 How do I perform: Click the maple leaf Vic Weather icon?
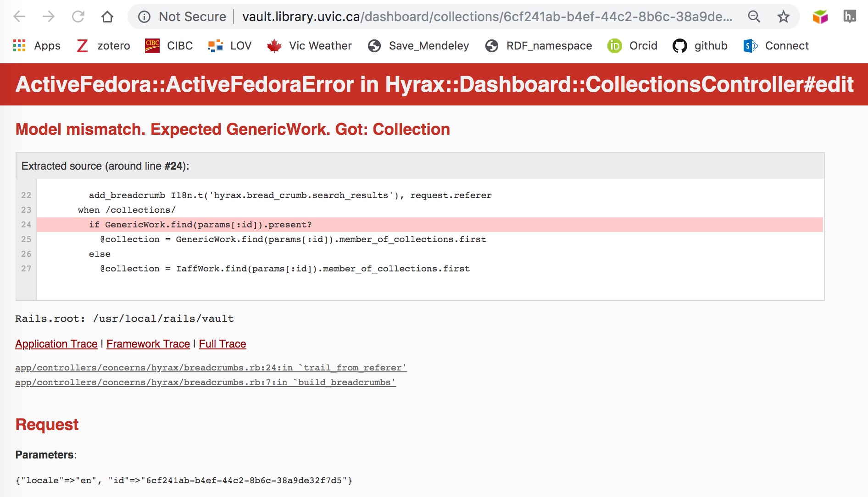pos(274,46)
